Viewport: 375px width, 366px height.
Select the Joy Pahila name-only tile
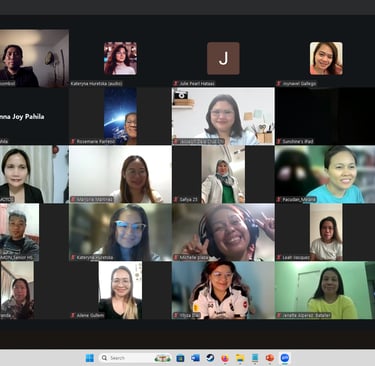(34, 116)
